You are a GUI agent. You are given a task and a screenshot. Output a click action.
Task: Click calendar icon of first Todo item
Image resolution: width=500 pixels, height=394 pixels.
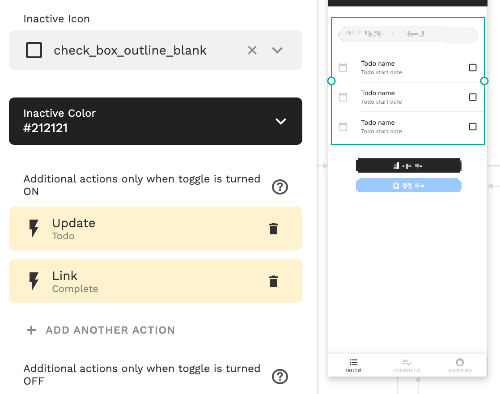point(343,68)
